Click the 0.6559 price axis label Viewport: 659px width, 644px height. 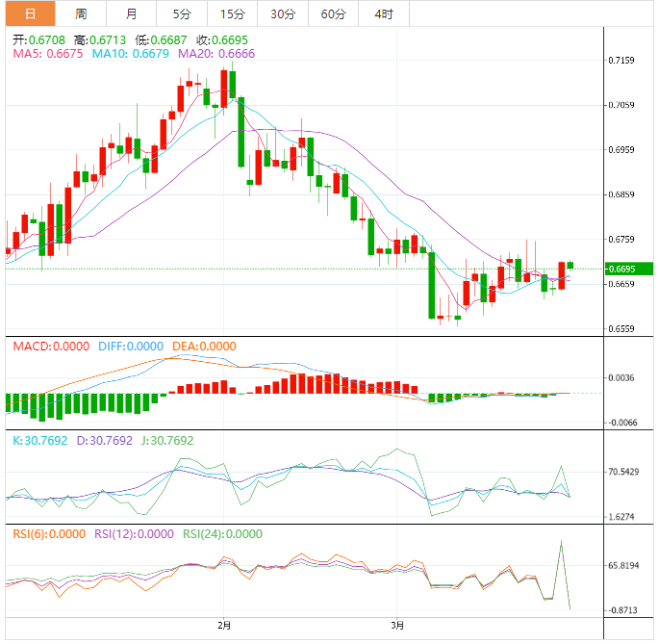(621, 328)
